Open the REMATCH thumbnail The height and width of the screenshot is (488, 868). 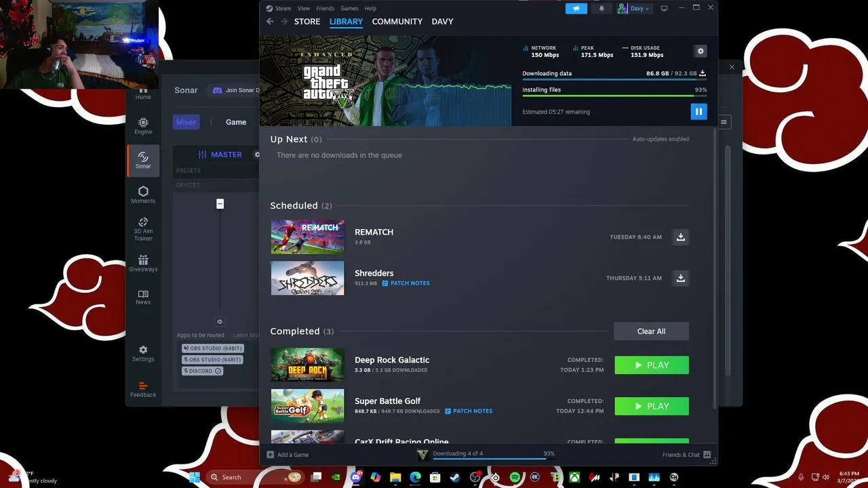tap(307, 237)
